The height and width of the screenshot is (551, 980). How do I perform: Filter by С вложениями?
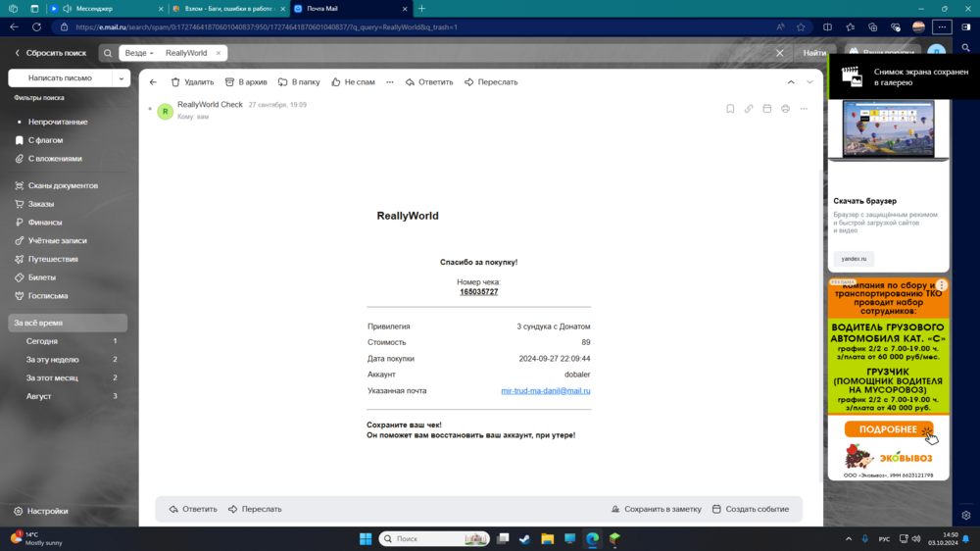tap(54, 159)
